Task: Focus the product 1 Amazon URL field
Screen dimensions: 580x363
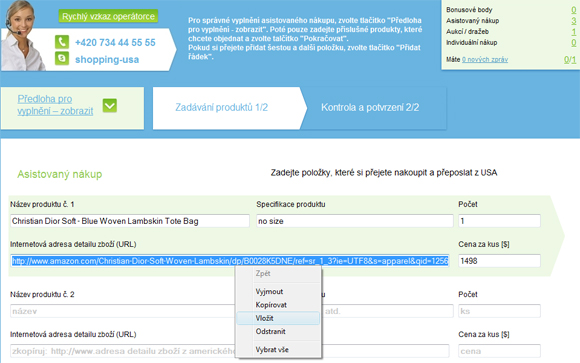Action: pyautogui.click(x=230, y=261)
